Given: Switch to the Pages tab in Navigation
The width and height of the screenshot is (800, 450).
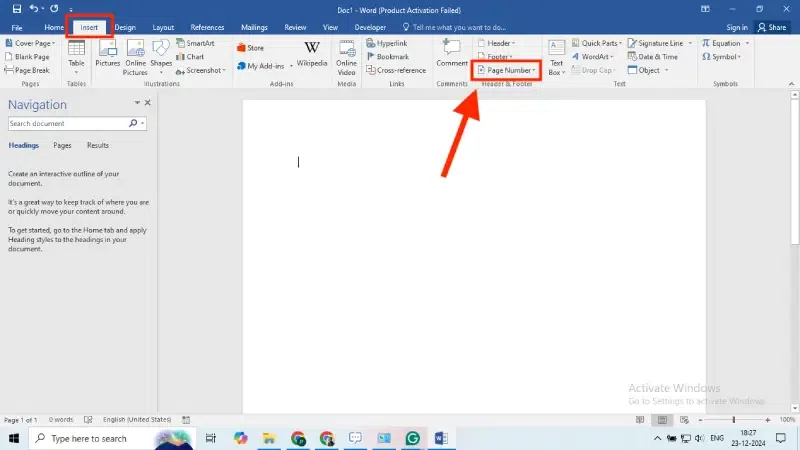Looking at the screenshot, I should pos(62,145).
